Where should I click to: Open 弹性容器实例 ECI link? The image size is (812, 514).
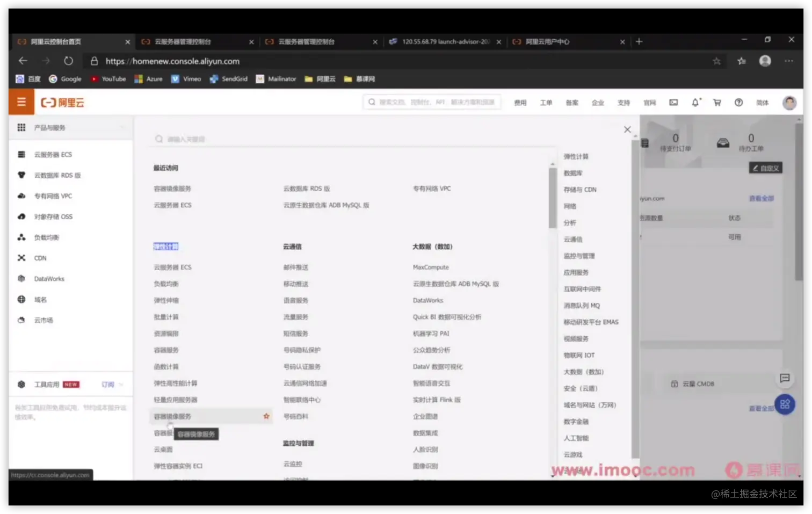pyautogui.click(x=178, y=466)
